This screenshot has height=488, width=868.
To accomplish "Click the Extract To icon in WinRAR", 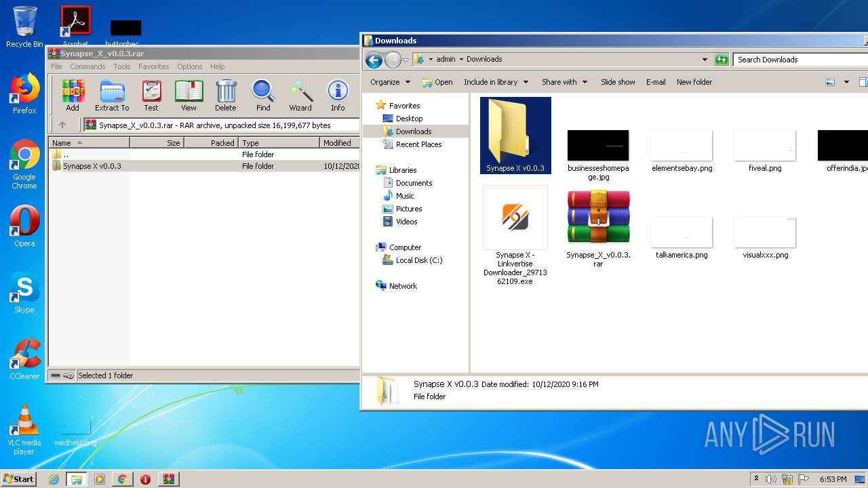I will click(112, 96).
